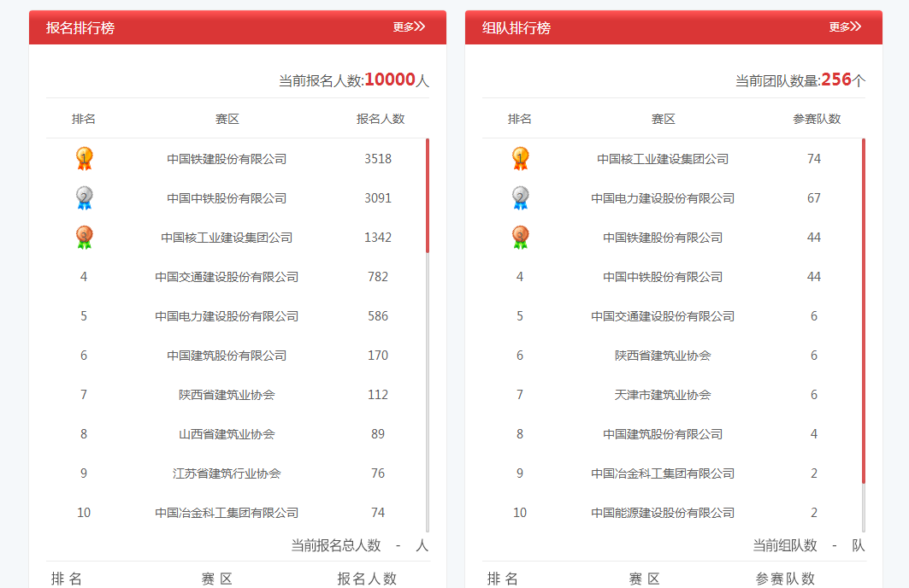909x588 pixels.
Task: Select 中国核工业建设集团公司 in team ranking
Action: pos(663,159)
